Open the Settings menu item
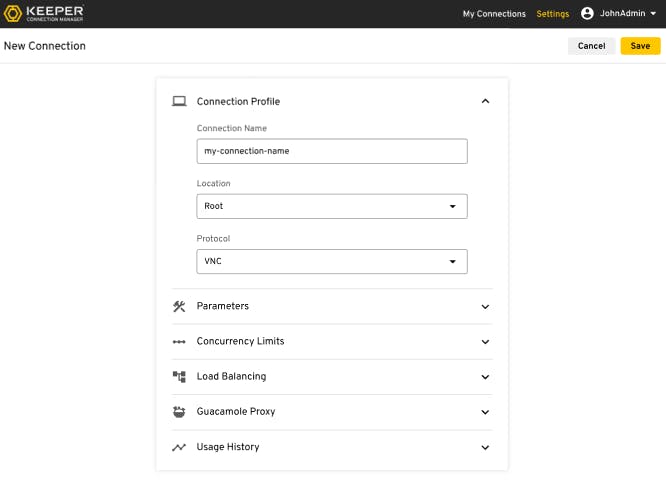 pos(553,14)
